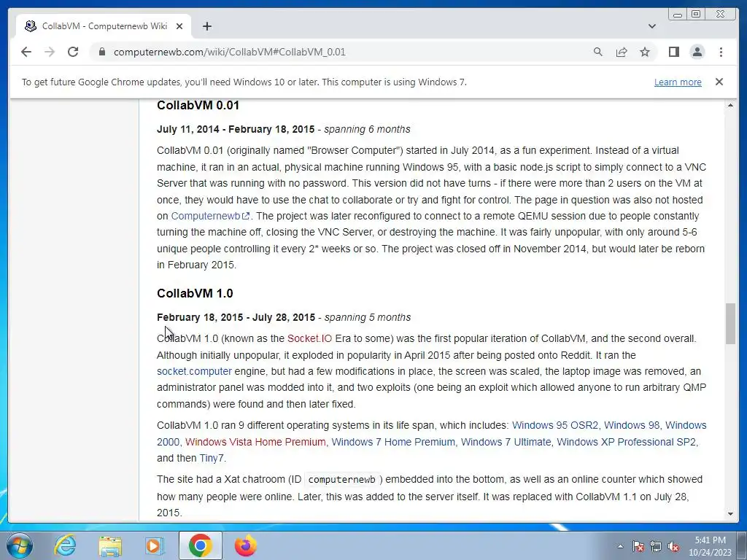Viewport: 747px width, 560px height.
Task: Dismiss the Chrome update notification bar
Action: click(719, 82)
